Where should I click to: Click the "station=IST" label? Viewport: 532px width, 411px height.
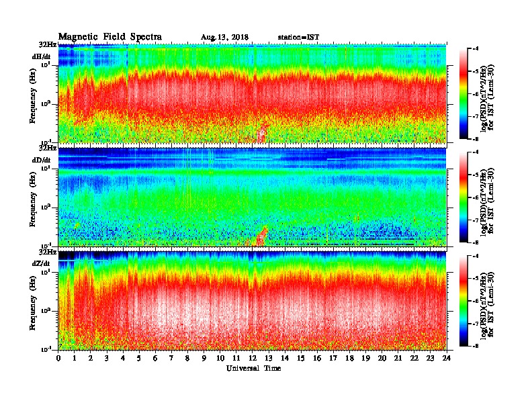click(298, 38)
